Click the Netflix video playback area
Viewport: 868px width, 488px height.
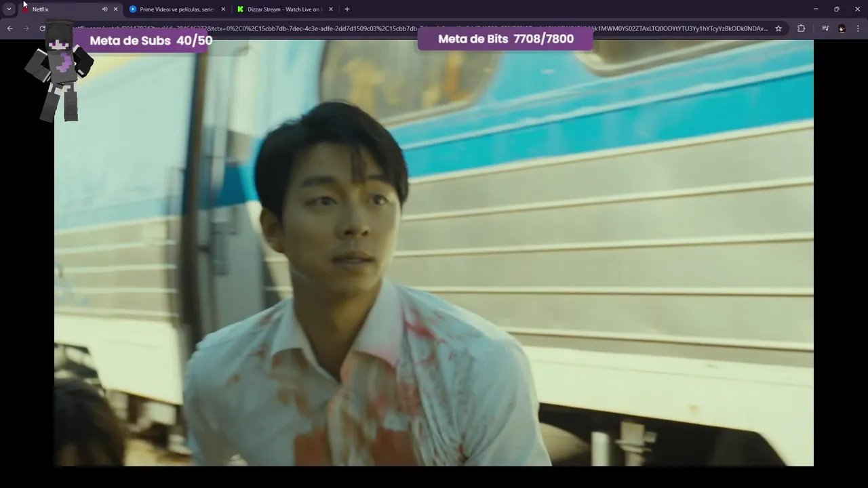(x=434, y=253)
